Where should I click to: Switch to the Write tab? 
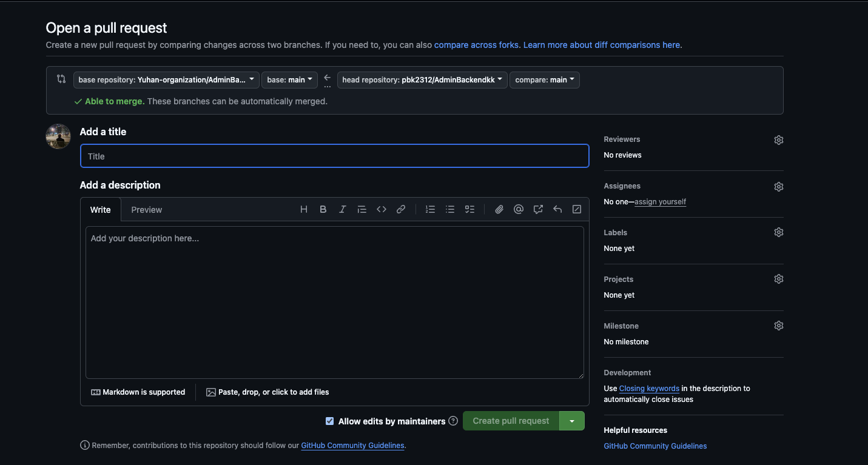click(101, 210)
